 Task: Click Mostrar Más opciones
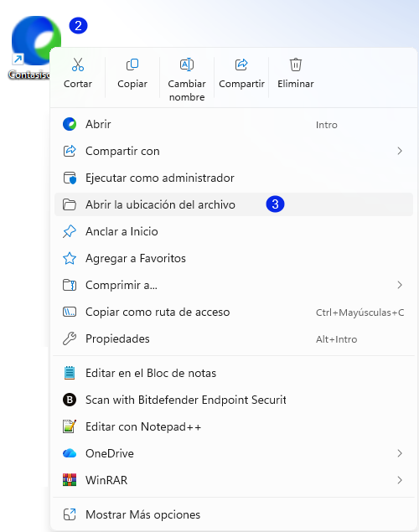click(234, 514)
